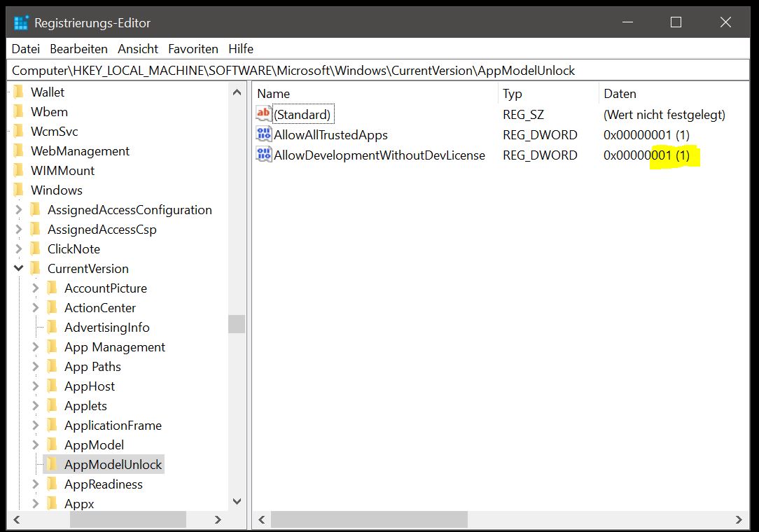
Task: Select the WebManagement tree key
Action: [80, 151]
